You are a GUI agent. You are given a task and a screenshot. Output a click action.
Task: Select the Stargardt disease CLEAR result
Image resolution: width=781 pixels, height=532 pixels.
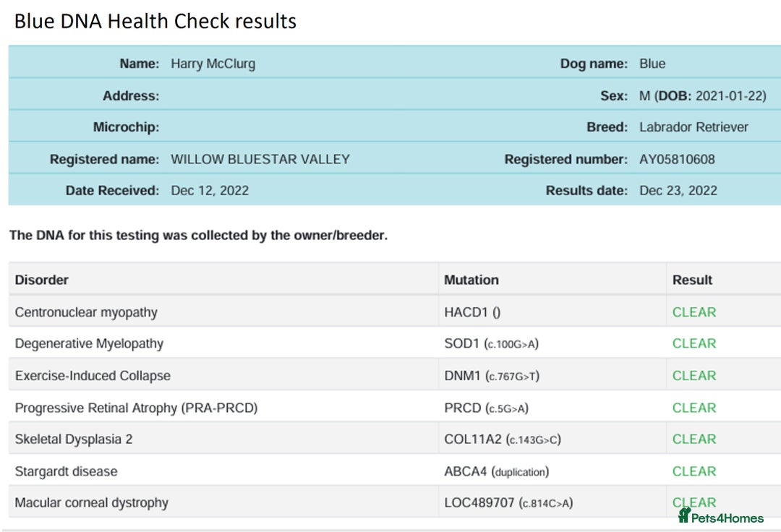point(694,471)
